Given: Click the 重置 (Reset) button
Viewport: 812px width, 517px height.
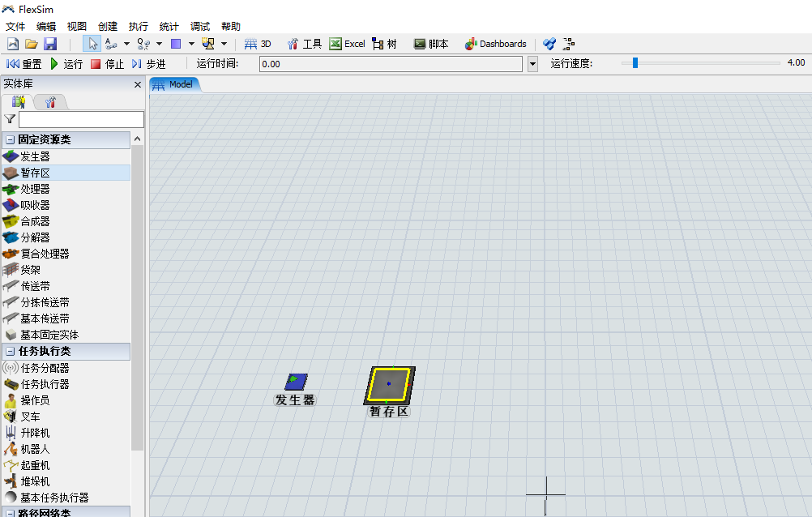Looking at the screenshot, I should click(x=24, y=64).
